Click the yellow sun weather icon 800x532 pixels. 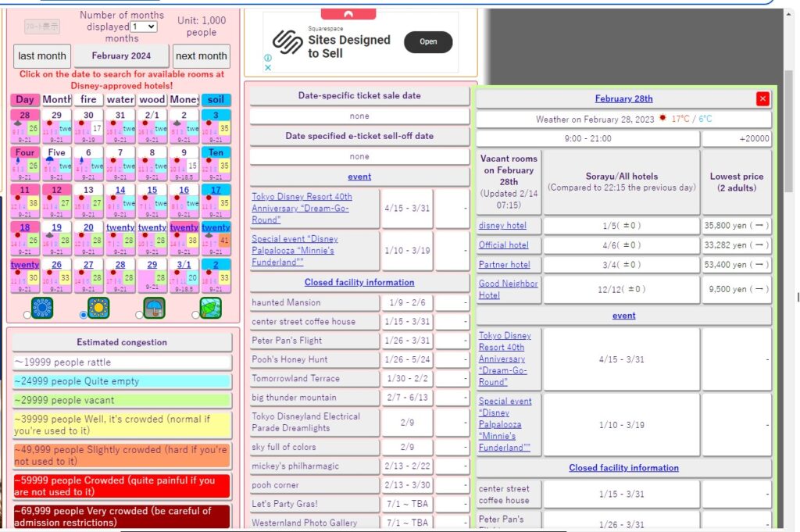point(98,308)
